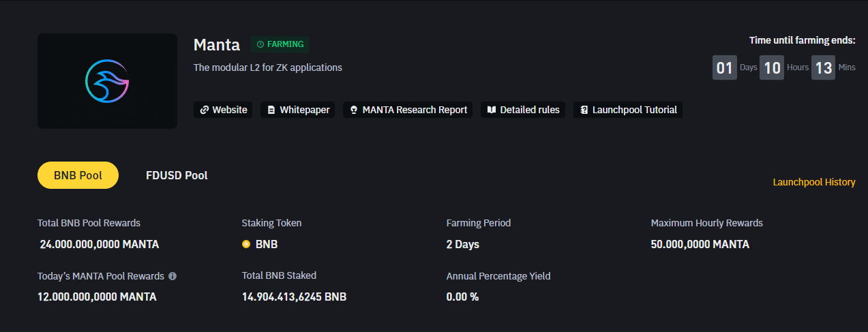868x332 pixels.
Task: Click the '0.00 %' annual yield value
Action: [x=463, y=297]
